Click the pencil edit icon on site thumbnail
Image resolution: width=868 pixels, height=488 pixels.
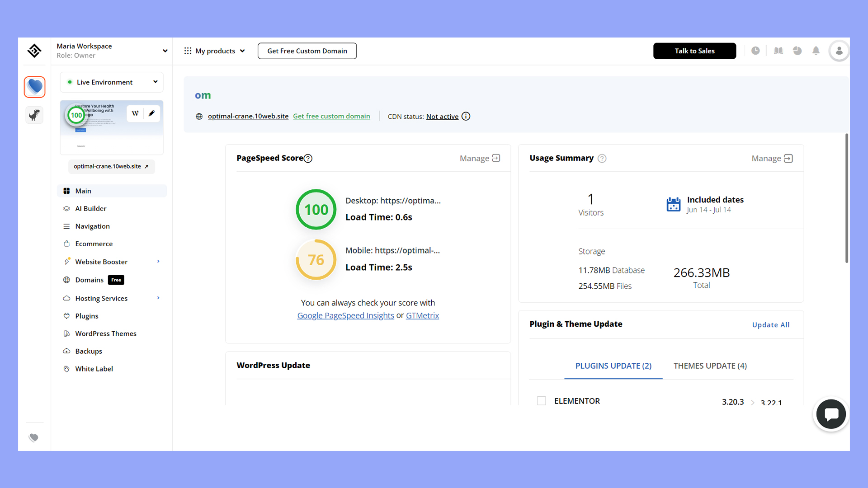151,113
